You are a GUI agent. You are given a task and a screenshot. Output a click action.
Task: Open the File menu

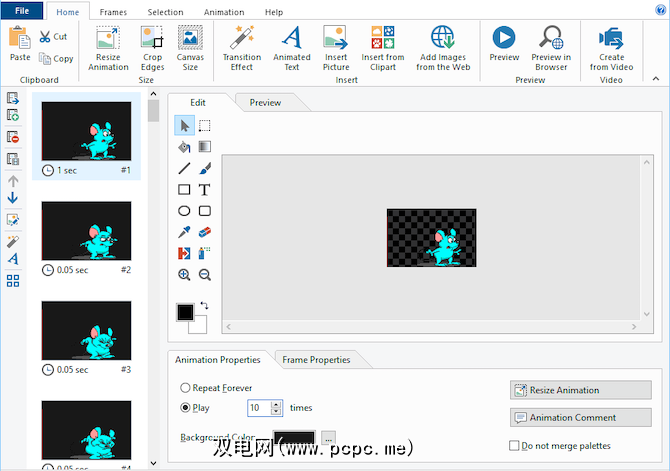click(x=22, y=11)
